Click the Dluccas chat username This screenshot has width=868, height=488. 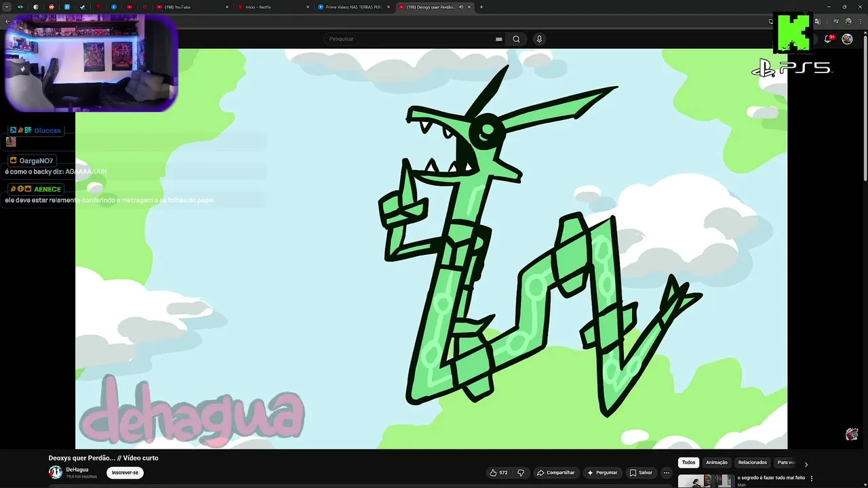pos(47,130)
